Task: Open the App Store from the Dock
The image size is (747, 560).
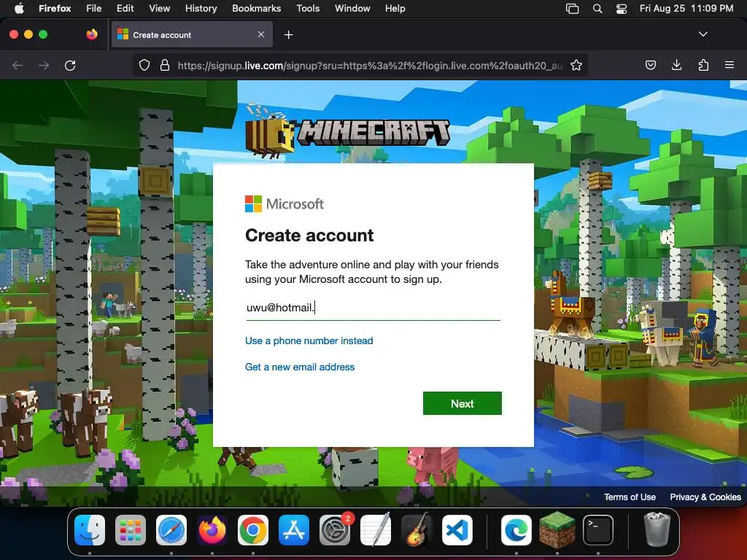Action: coord(294,530)
